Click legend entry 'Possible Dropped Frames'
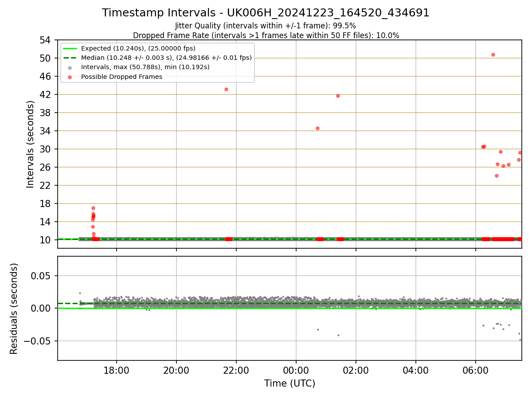532x399 pixels. [x=121, y=77]
